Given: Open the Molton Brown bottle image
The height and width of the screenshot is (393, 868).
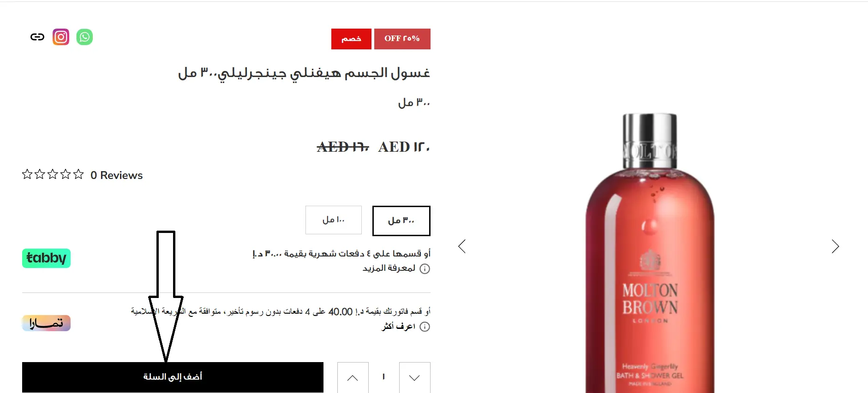Looking at the screenshot, I should tap(650, 253).
